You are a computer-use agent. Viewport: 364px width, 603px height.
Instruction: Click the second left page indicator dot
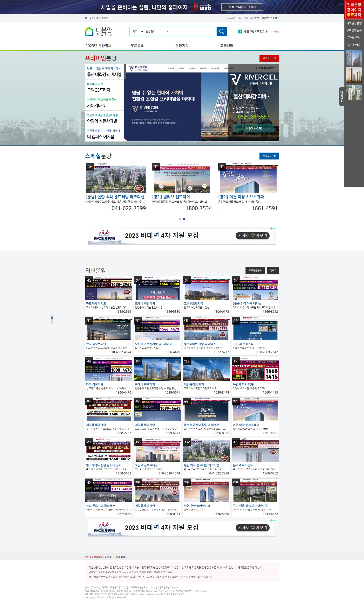pyautogui.click(x=52, y=318)
